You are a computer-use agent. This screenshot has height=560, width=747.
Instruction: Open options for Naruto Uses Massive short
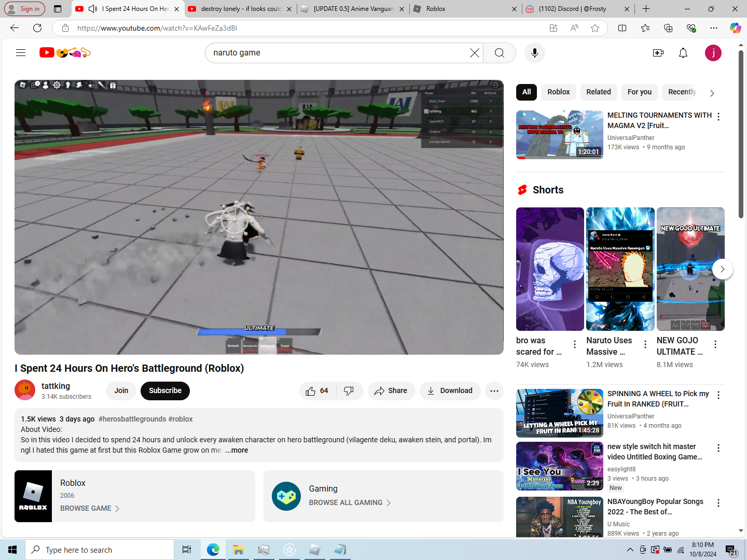coord(645,344)
